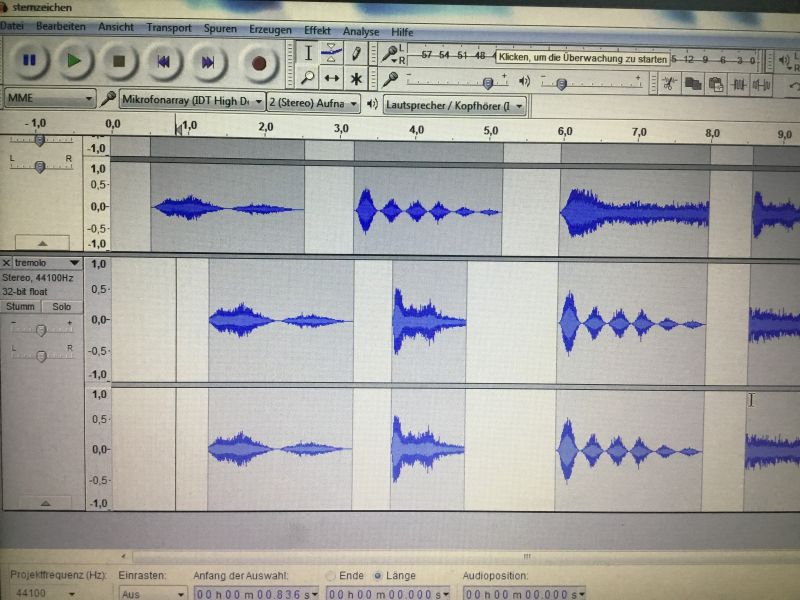Skip to end of project
The width and height of the screenshot is (800, 600).
tap(208, 62)
